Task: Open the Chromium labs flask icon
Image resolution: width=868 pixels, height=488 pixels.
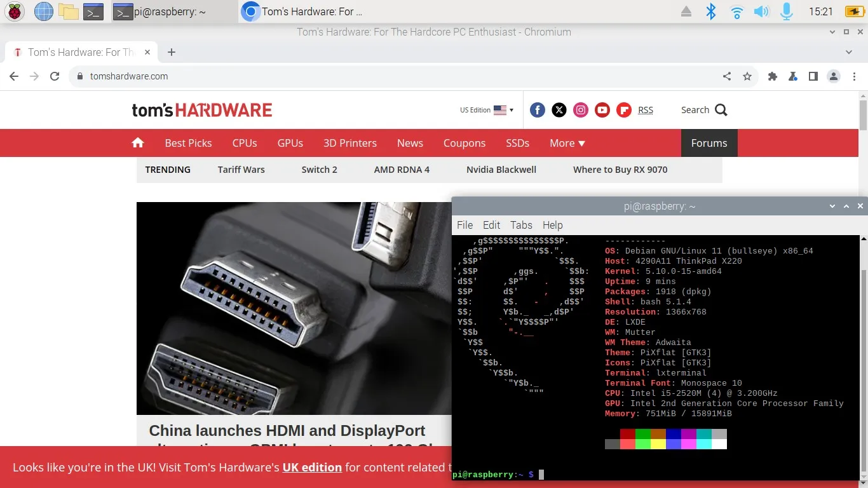Action: tap(793, 76)
